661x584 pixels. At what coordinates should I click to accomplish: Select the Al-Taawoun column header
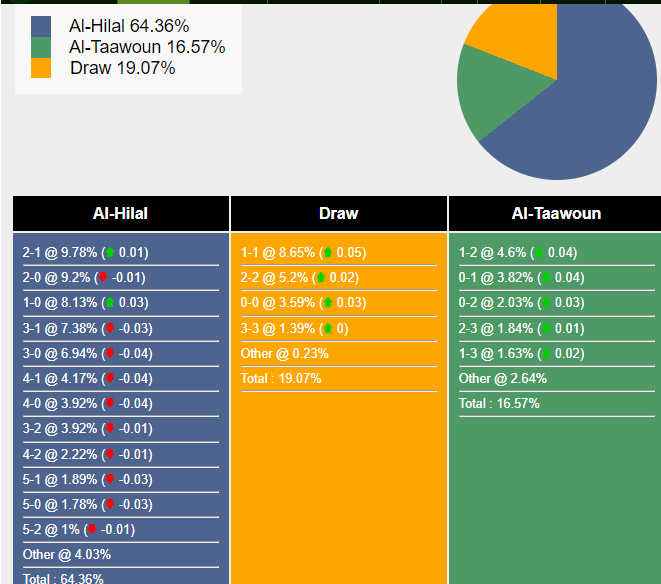556,213
